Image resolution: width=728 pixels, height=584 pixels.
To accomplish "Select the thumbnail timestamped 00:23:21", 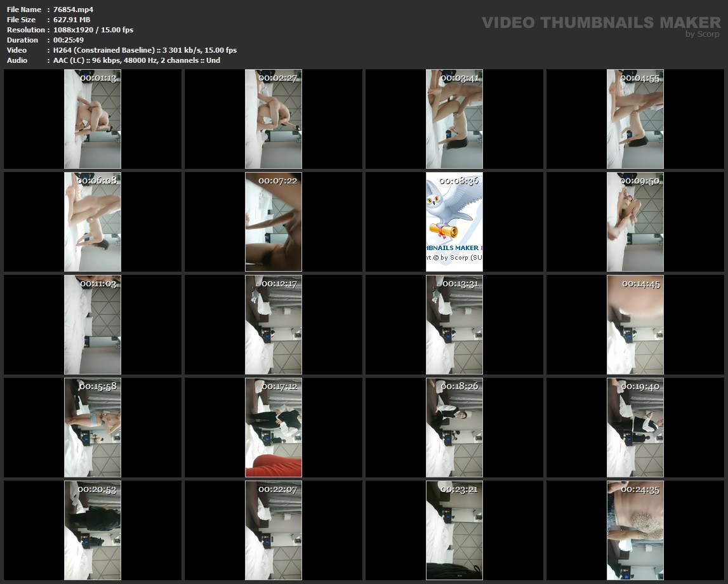I will point(454,530).
